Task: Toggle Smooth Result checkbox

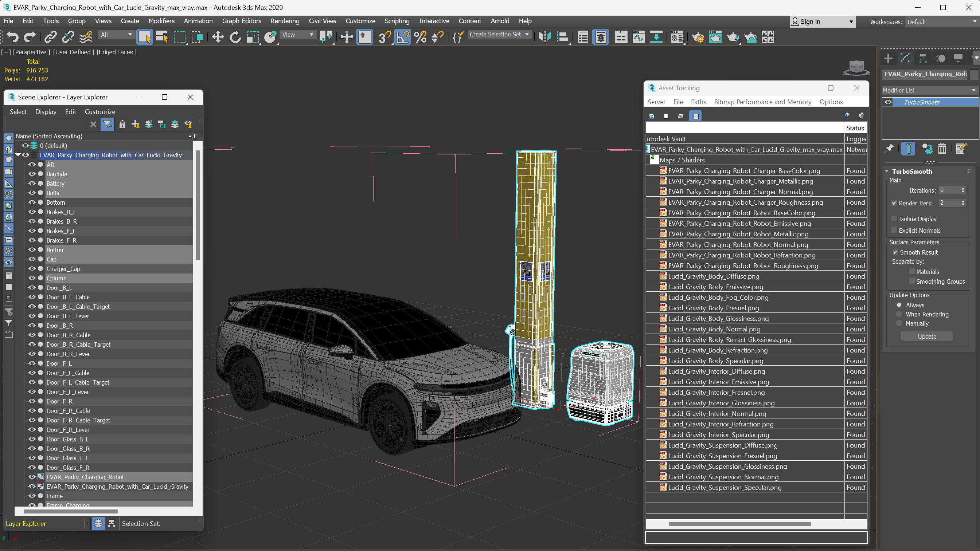Action: pos(895,252)
